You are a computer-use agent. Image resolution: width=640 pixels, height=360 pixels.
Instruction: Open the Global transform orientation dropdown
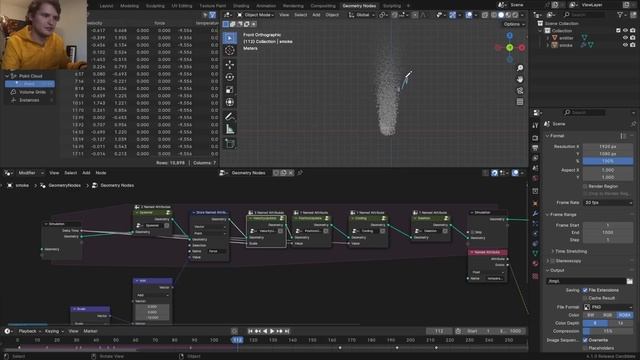tap(362, 15)
